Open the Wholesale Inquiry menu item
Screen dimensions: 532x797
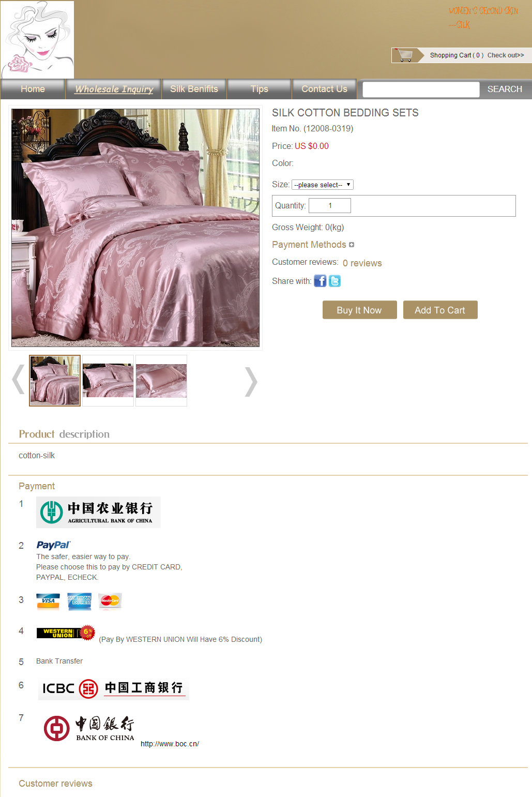pos(114,89)
